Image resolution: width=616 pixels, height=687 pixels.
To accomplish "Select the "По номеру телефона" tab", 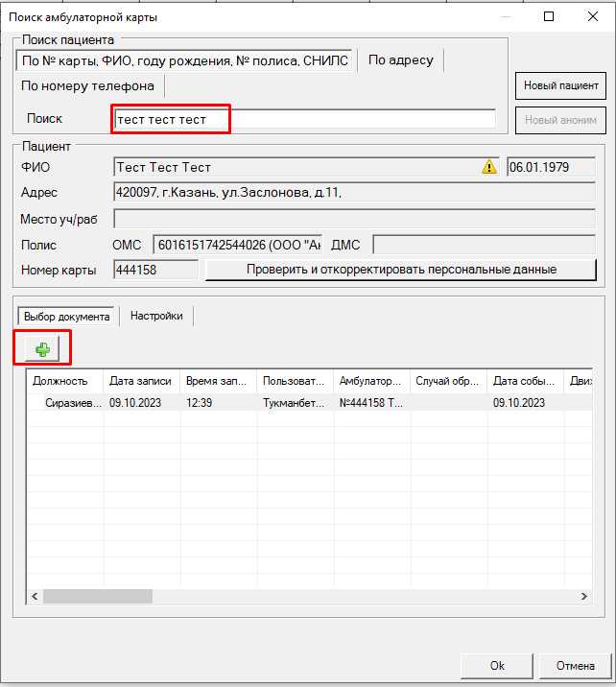I will point(88,86).
